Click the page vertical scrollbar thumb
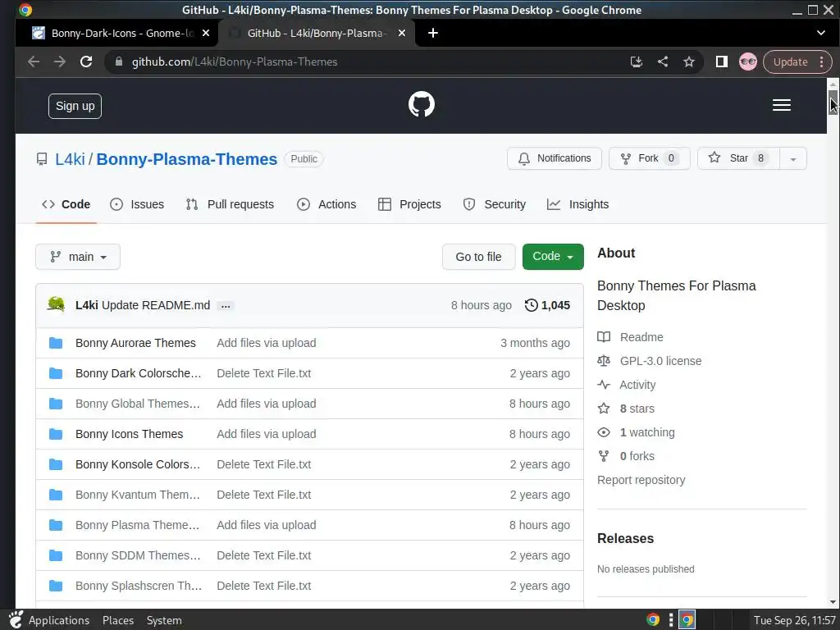This screenshot has width=840, height=630. click(833, 103)
